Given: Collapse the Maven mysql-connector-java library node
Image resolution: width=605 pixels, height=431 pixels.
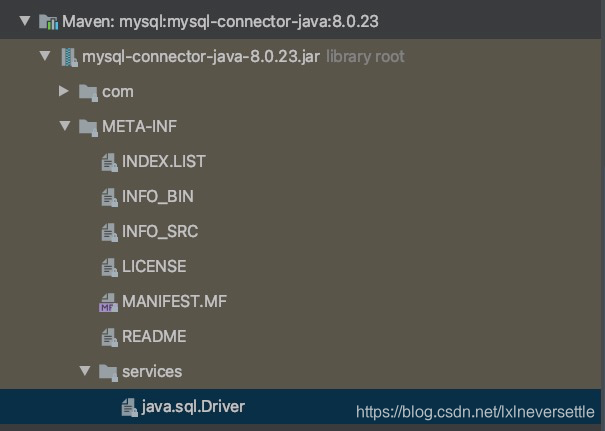Looking at the screenshot, I should coord(25,20).
